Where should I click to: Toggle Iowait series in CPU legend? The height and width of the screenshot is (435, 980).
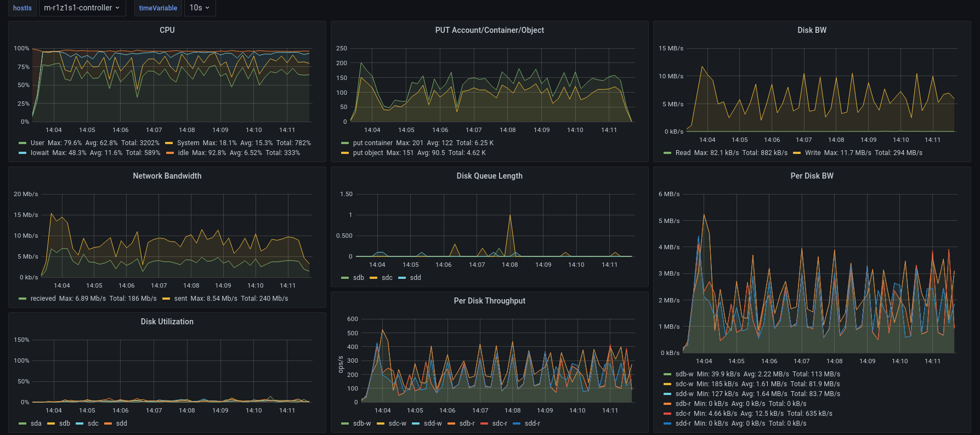point(39,153)
